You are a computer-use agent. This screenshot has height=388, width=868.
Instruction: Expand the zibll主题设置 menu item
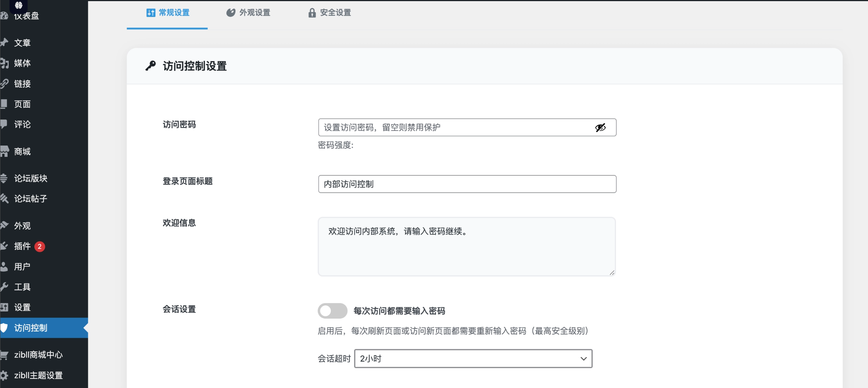coord(38,375)
